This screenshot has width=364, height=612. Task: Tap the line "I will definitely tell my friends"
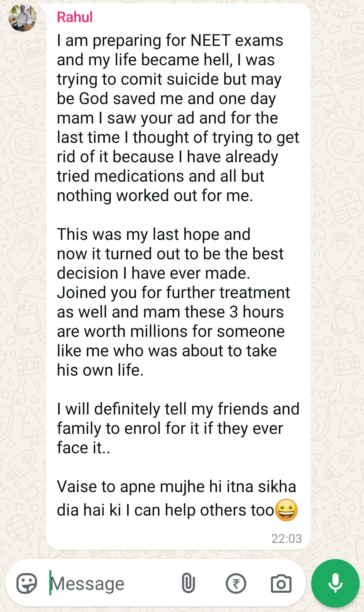click(178, 409)
